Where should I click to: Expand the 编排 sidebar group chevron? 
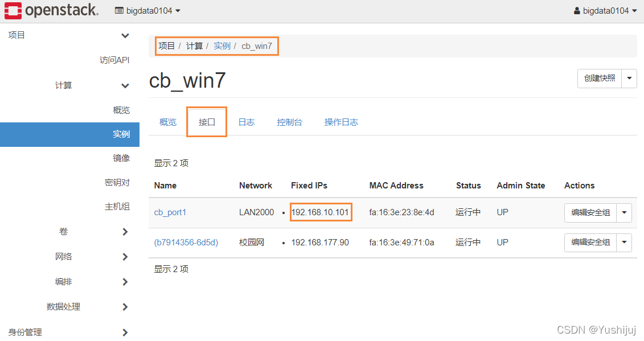click(125, 282)
